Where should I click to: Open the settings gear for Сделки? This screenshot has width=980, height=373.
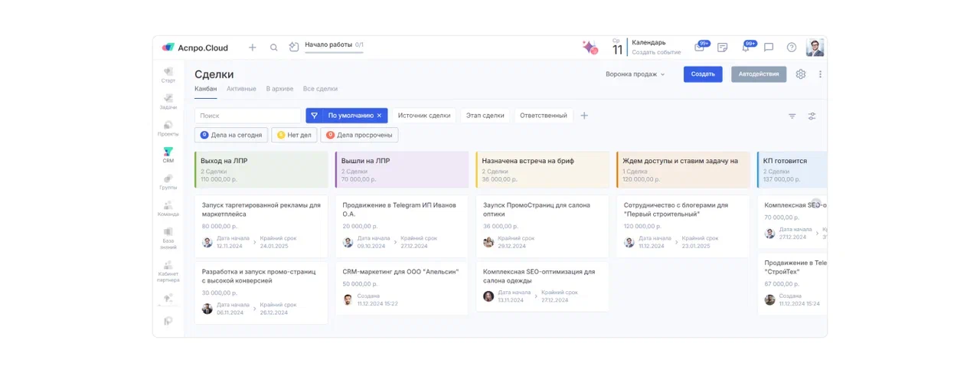[x=801, y=74]
